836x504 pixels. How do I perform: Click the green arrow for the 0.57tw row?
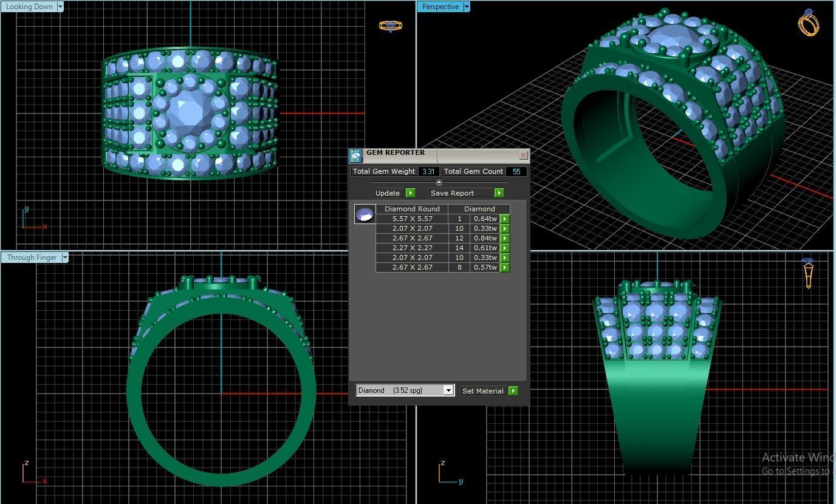coord(505,267)
